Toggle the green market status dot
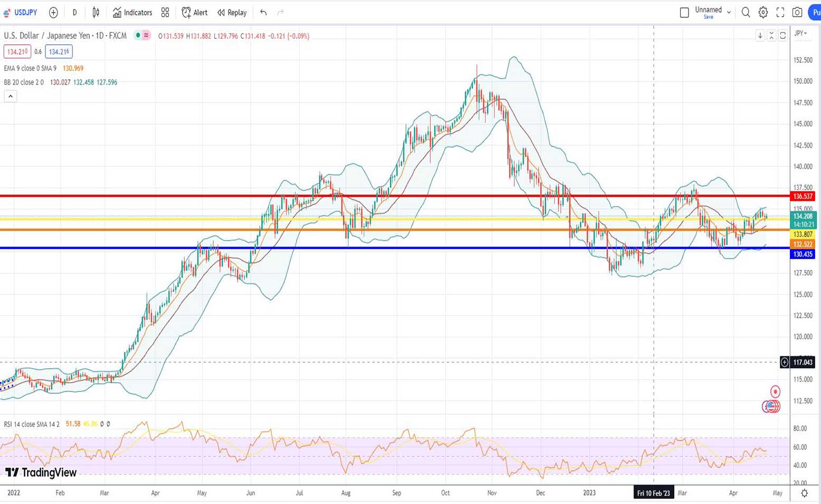Viewport: 821px width, 504px height. coord(138,35)
